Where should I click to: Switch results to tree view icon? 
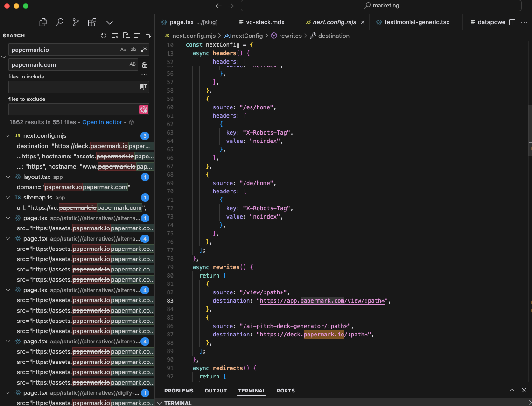(137, 36)
